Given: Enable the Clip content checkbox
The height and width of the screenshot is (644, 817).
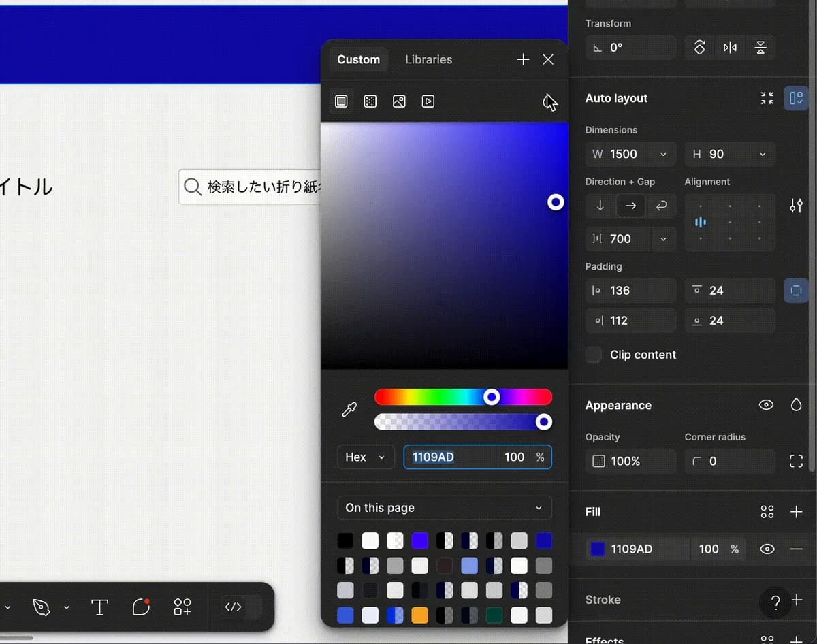Looking at the screenshot, I should click(594, 355).
